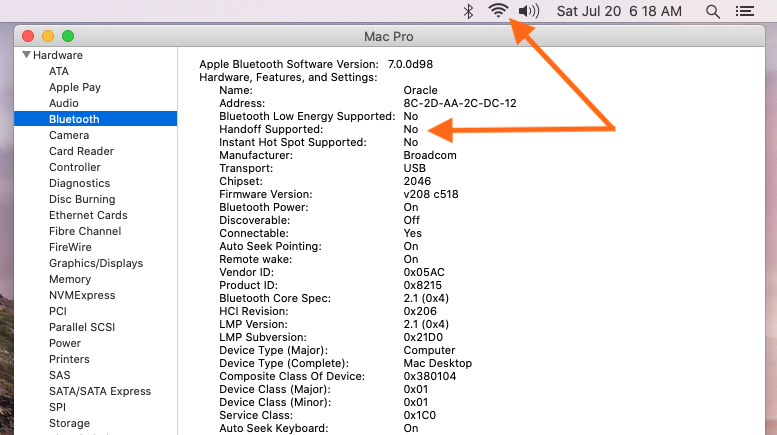
Task: Select SATA/SATA Express in the sidebar
Action: click(x=100, y=391)
